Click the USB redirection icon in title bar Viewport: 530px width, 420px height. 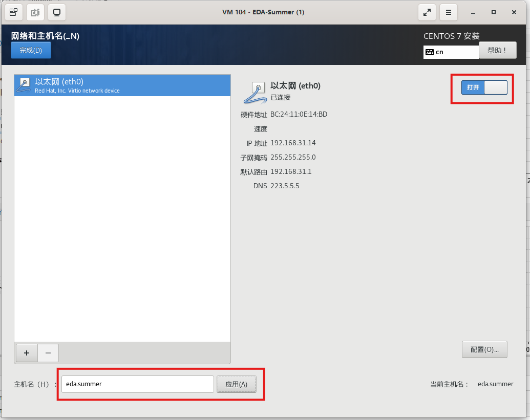[35, 12]
